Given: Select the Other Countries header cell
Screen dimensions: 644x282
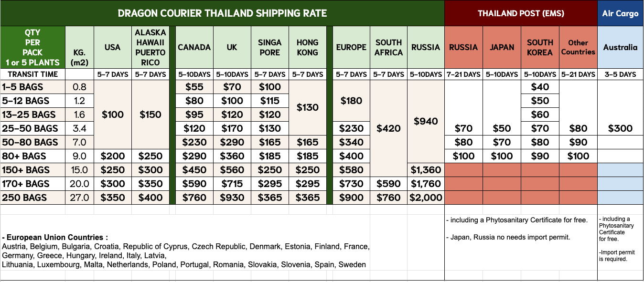Looking at the screenshot, I should [578, 47].
